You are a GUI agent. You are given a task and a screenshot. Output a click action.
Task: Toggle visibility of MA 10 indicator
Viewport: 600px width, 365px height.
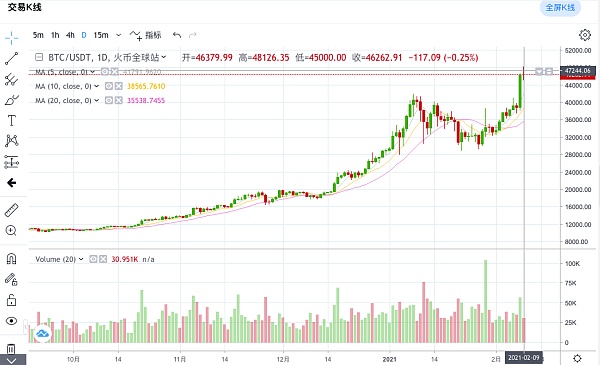tap(109, 86)
